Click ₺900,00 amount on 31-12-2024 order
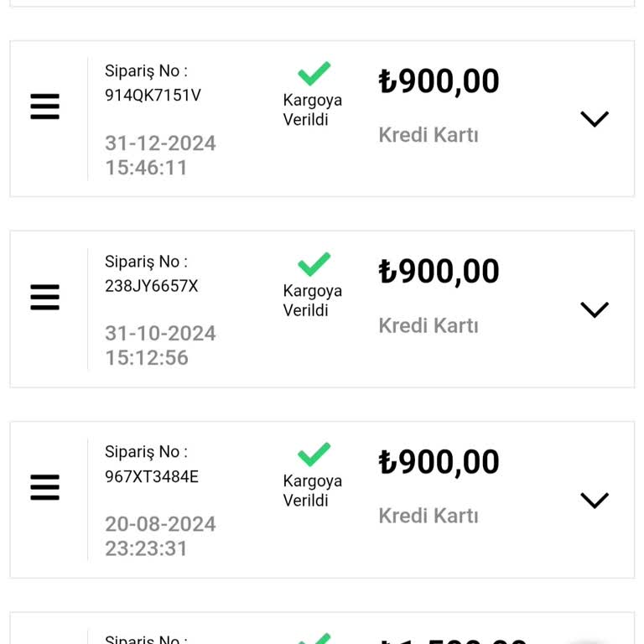The width and height of the screenshot is (644, 644). 439,81
